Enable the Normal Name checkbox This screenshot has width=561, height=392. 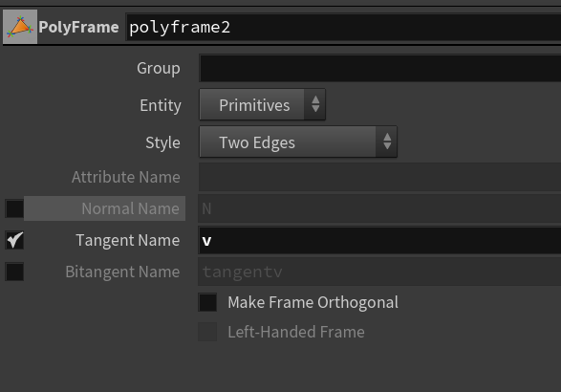click(x=14, y=208)
